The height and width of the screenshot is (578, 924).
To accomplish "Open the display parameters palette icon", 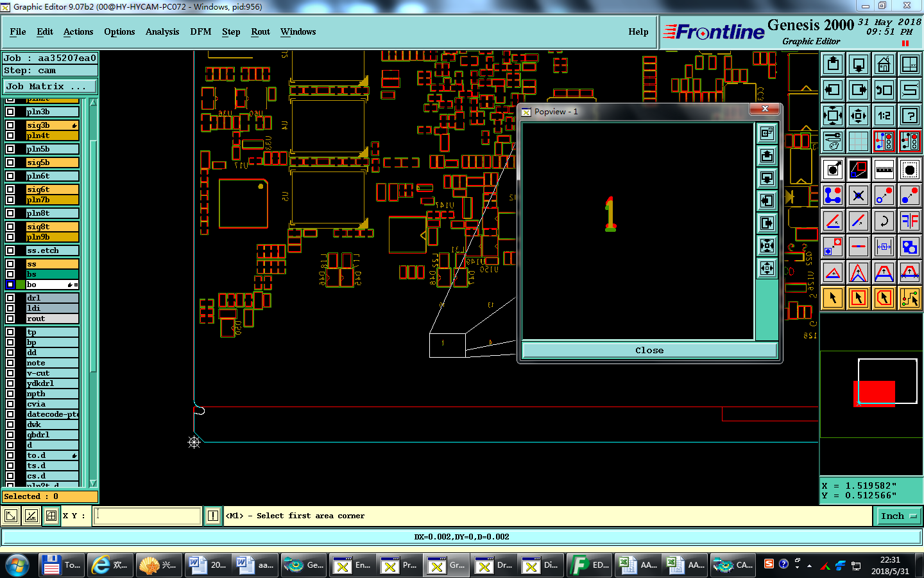I will click(833, 141).
